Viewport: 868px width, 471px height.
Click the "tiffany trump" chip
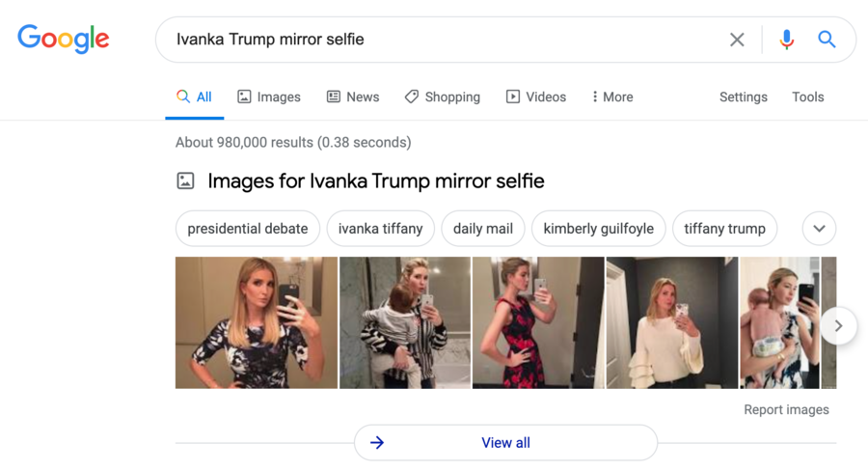[724, 229]
